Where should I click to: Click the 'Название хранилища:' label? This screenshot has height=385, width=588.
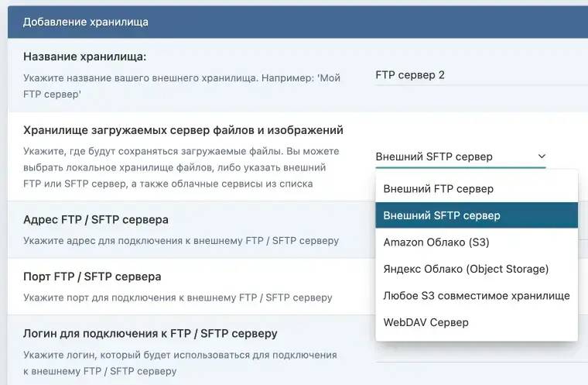pyautogui.click(x=84, y=57)
